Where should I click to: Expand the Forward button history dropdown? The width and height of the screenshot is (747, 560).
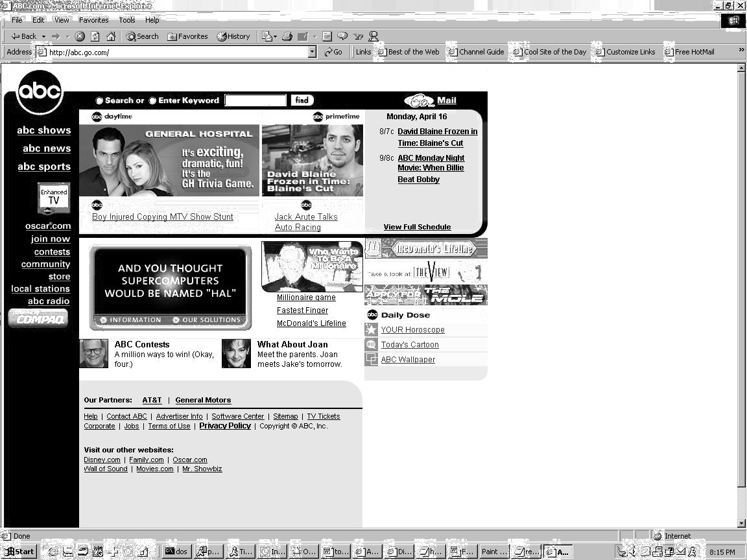click(x=67, y=36)
